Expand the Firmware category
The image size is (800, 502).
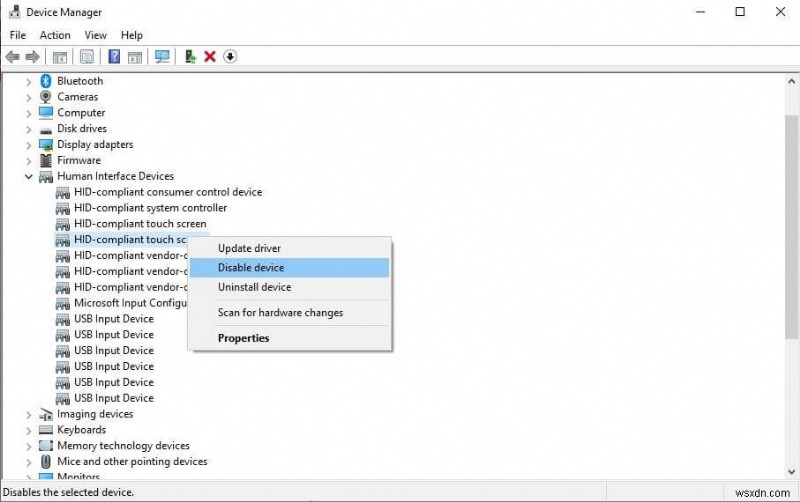[x=29, y=161]
